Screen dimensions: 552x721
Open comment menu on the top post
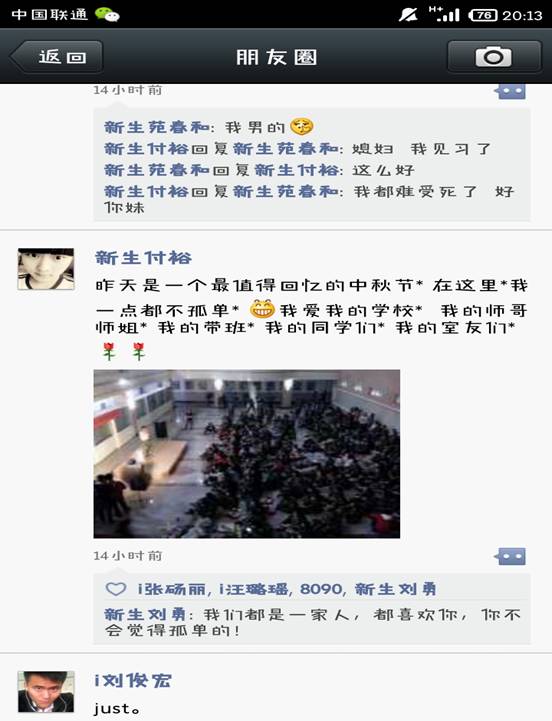511,91
